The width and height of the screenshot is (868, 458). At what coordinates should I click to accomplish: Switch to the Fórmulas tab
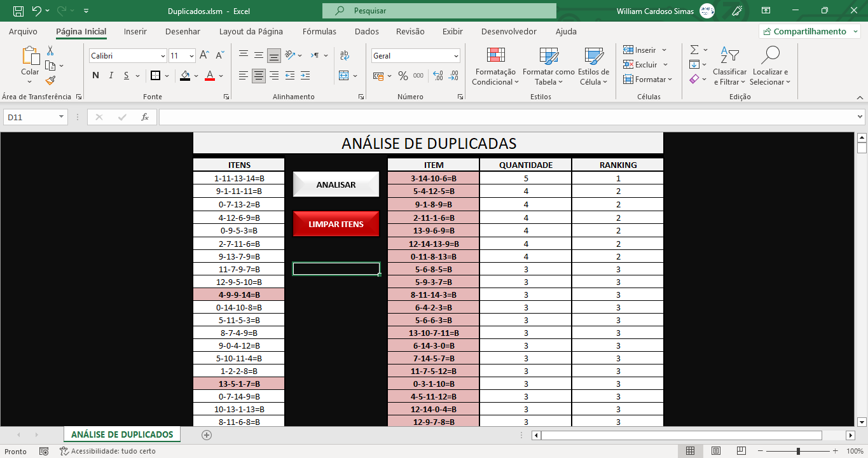pyautogui.click(x=319, y=31)
